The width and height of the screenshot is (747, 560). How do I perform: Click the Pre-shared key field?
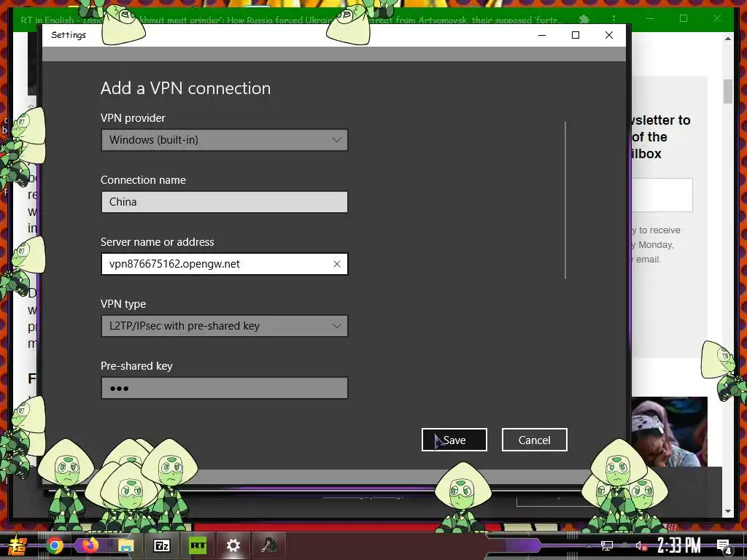[224, 388]
